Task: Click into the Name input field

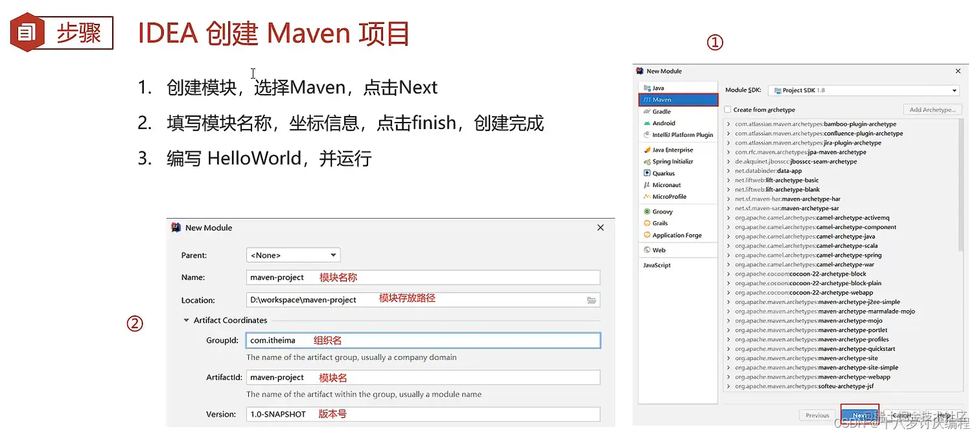Action: (x=423, y=277)
